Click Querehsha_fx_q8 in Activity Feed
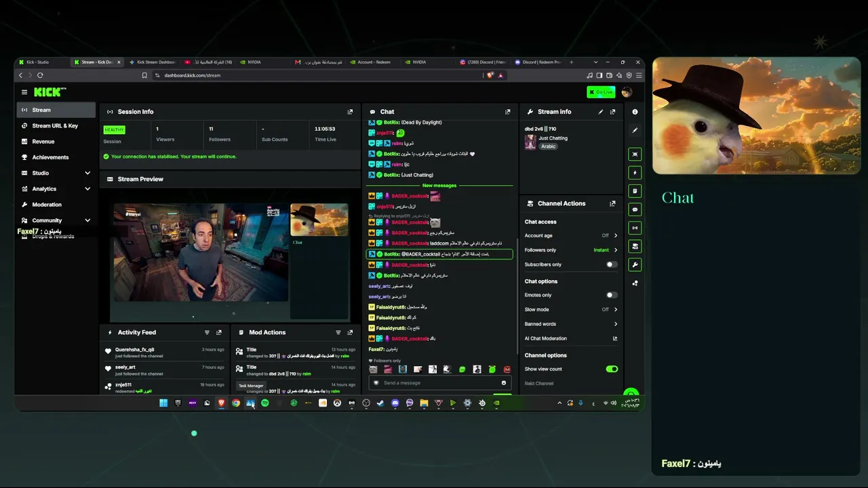This screenshot has height=488, width=868. pyautogui.click(x=134, y=350)
